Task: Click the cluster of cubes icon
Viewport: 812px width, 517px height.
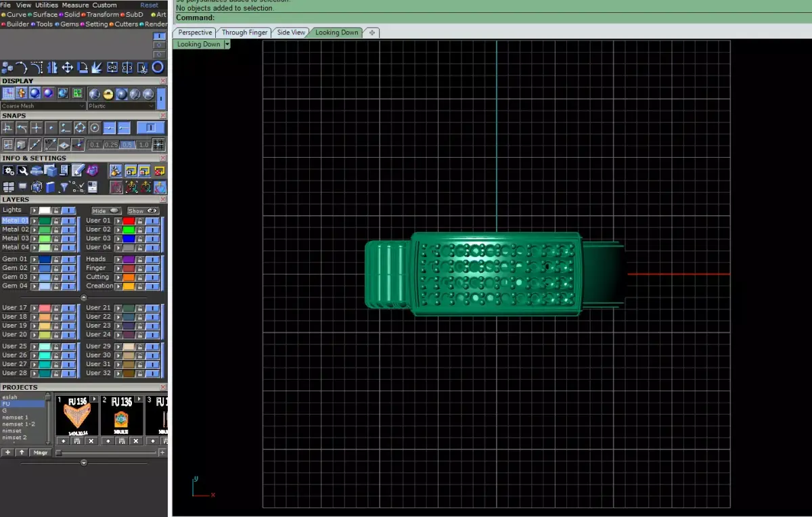Action: (x=7, y=68)
